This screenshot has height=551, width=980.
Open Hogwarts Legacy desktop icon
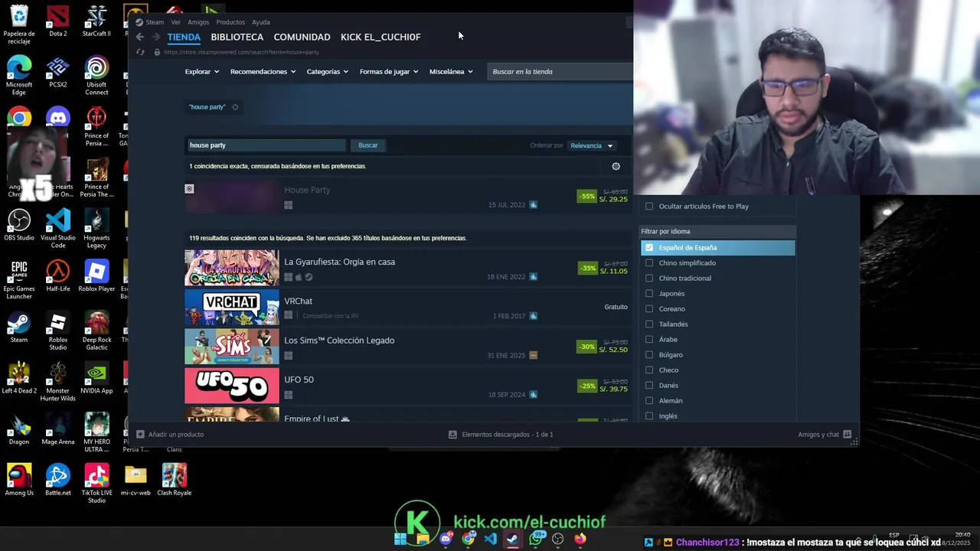[96, 229]
